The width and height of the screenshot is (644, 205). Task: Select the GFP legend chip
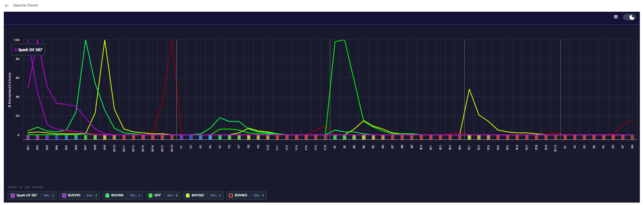(163, 195)
